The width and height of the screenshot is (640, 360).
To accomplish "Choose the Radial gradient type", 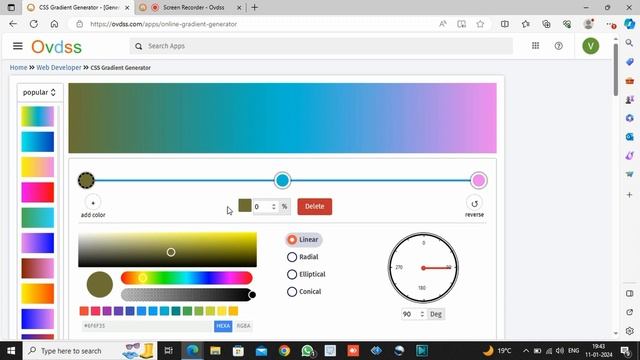I will click(303, 257).
